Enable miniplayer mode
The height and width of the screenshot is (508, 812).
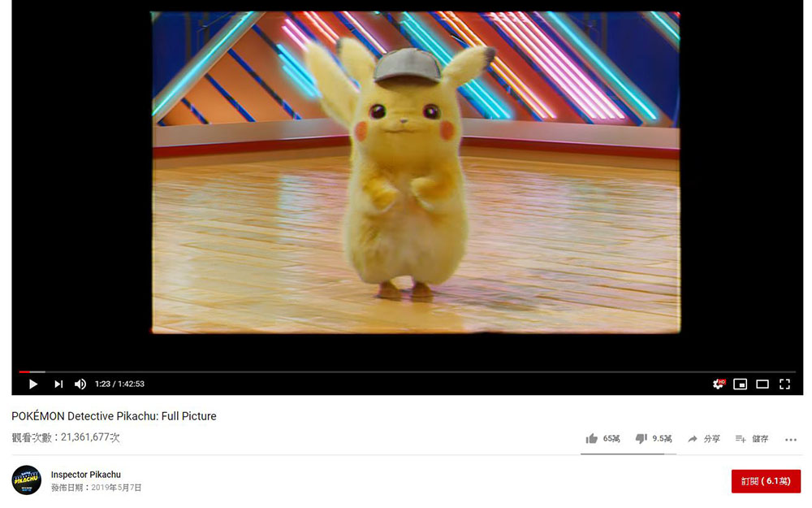[x=740, y=384]
